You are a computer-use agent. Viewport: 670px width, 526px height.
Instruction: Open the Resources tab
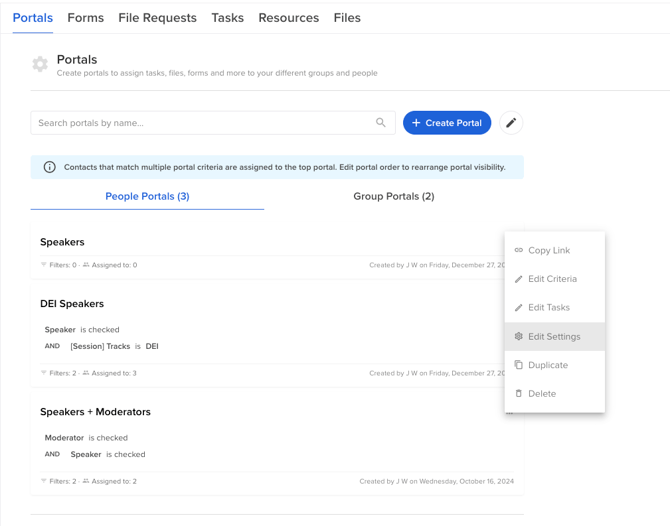(x=288, y=18)
